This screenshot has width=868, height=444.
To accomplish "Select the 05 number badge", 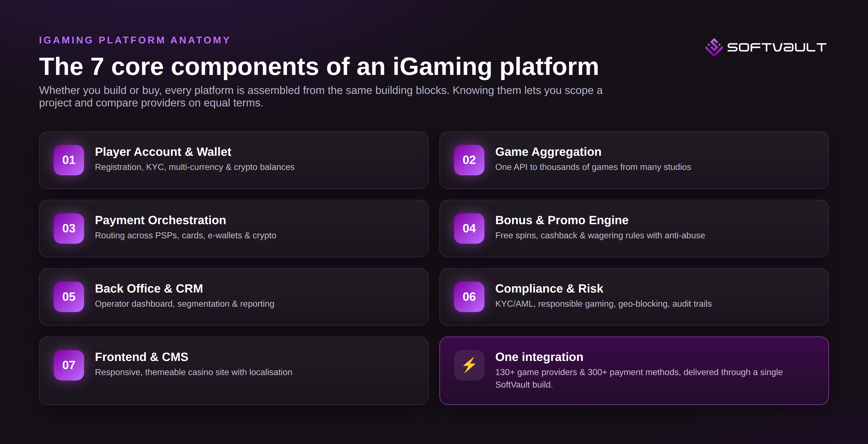I will (69, 297).
